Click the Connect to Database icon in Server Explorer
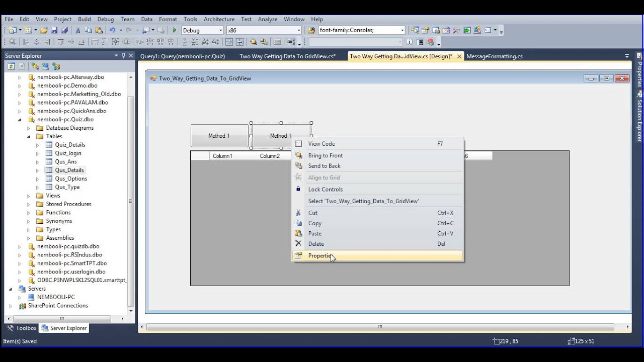 [x=35, y=66]
